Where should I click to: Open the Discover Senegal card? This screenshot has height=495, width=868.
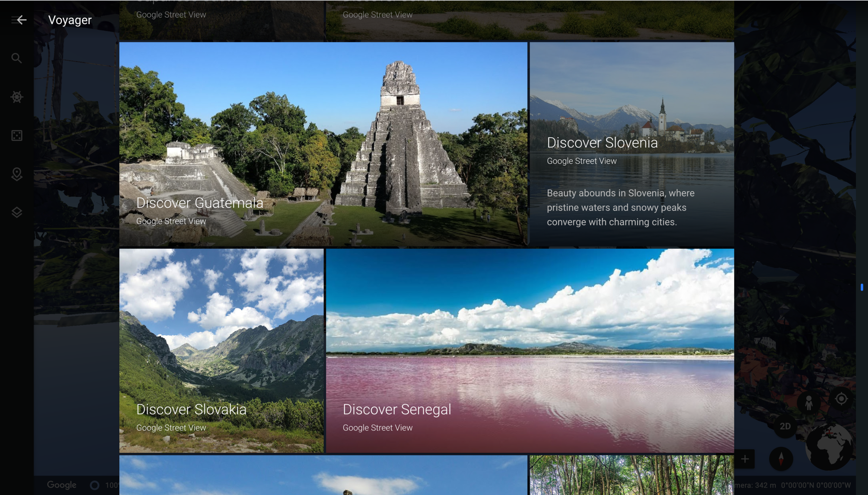530,351
